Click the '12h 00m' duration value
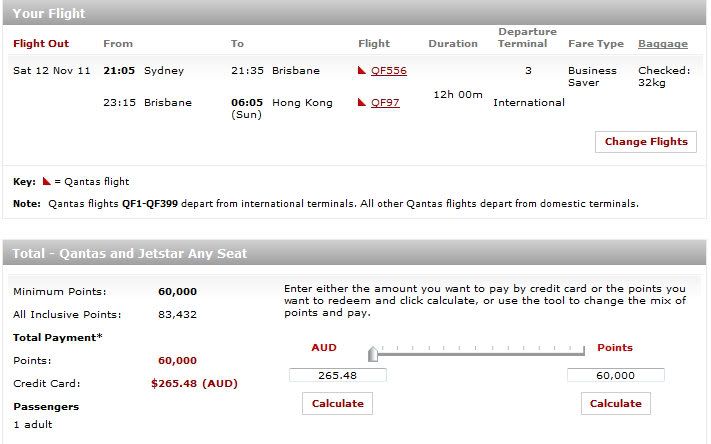This screenshot has height=444, width=711. tap(458, 94)
